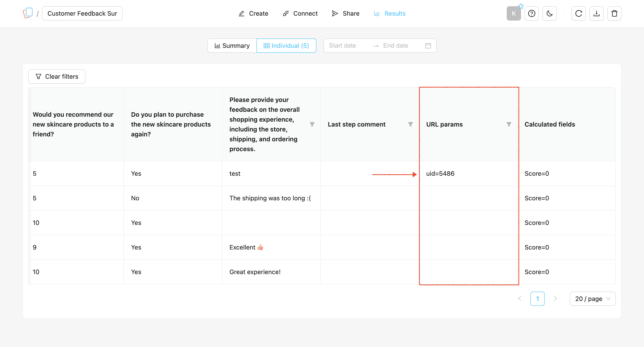Open the help question mark icon
This screenshot has width=644, height=347.
(532, 13)
